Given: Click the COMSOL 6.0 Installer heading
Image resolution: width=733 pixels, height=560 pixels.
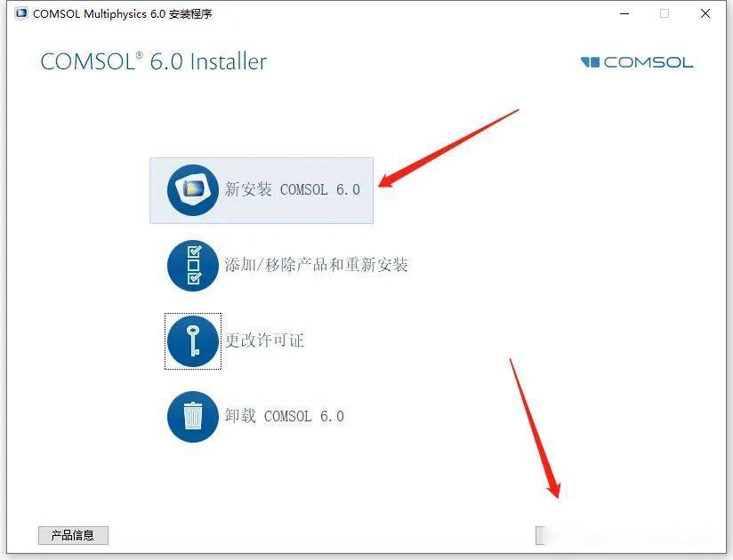Looking at the screenshot, I should (154, 61).
